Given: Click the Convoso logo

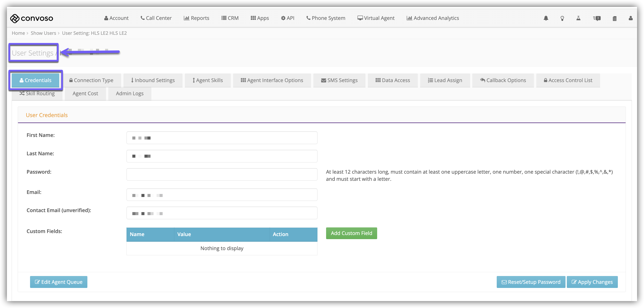Looking at the screenshot, I should [x=32, y=18].
